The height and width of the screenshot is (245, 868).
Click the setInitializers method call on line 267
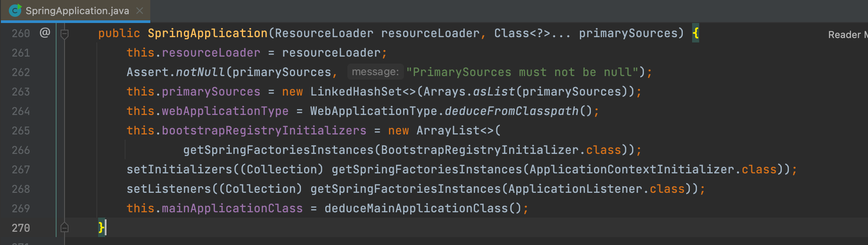179,169
